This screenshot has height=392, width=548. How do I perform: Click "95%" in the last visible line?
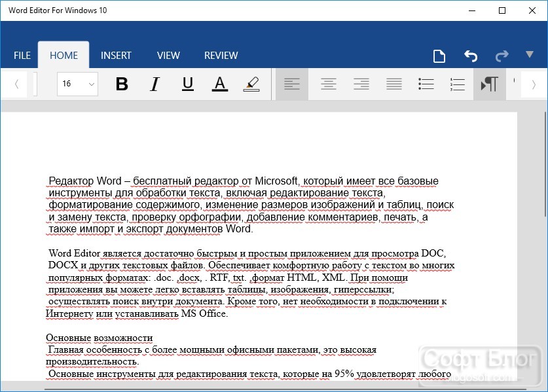point(344,374)
